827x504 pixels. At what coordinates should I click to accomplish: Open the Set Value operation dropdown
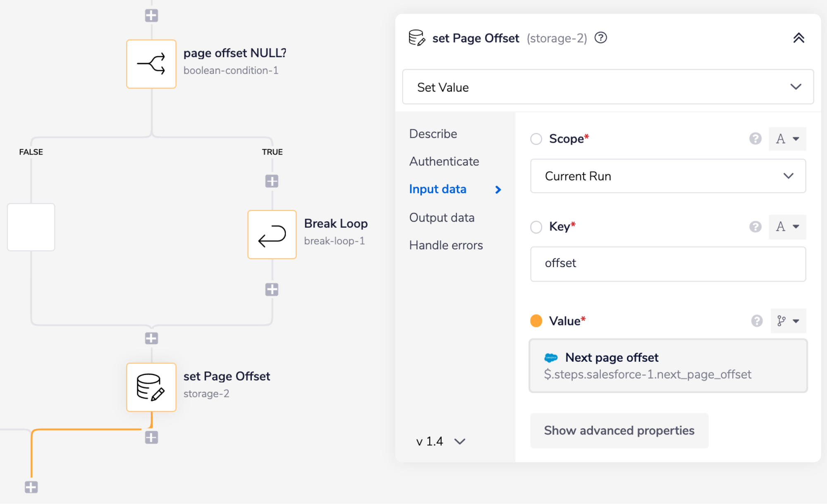pos(608,87)
